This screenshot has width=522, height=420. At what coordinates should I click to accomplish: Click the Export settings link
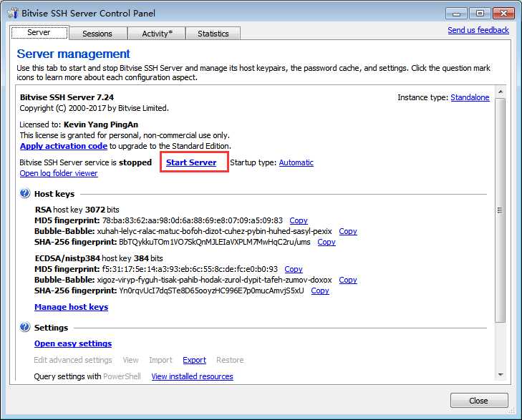click(195, 360)
